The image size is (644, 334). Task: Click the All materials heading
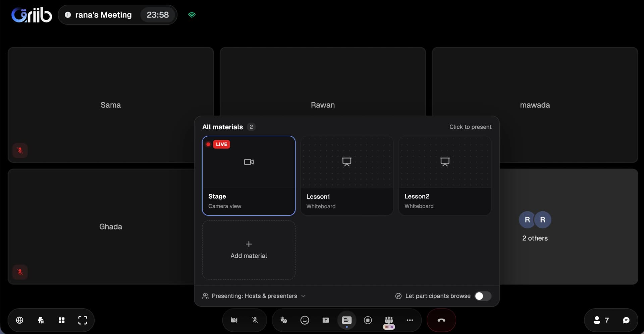[x=222, y=127]
